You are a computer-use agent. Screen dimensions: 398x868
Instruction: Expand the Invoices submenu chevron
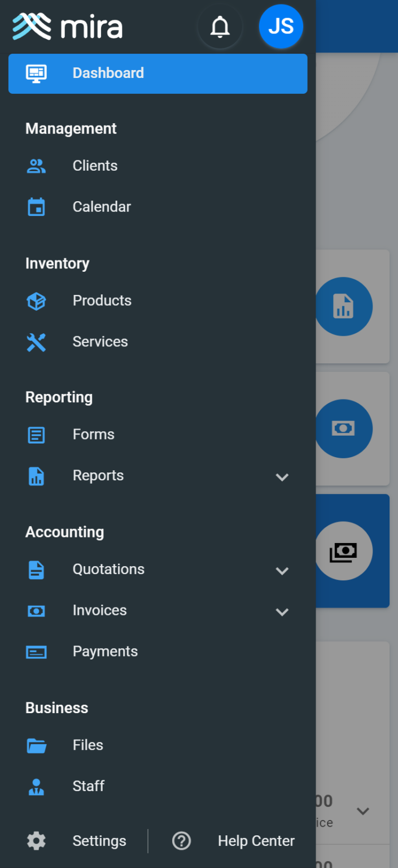282,611
